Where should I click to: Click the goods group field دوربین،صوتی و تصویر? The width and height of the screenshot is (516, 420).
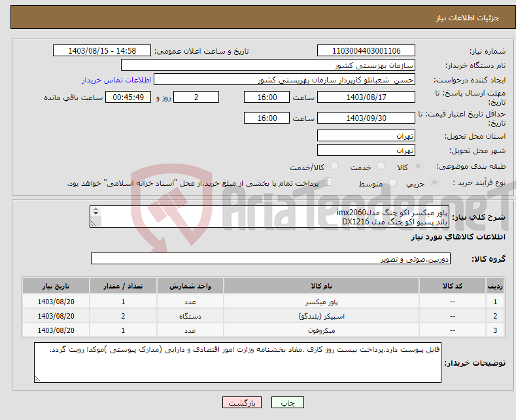(x=271, y=258)
